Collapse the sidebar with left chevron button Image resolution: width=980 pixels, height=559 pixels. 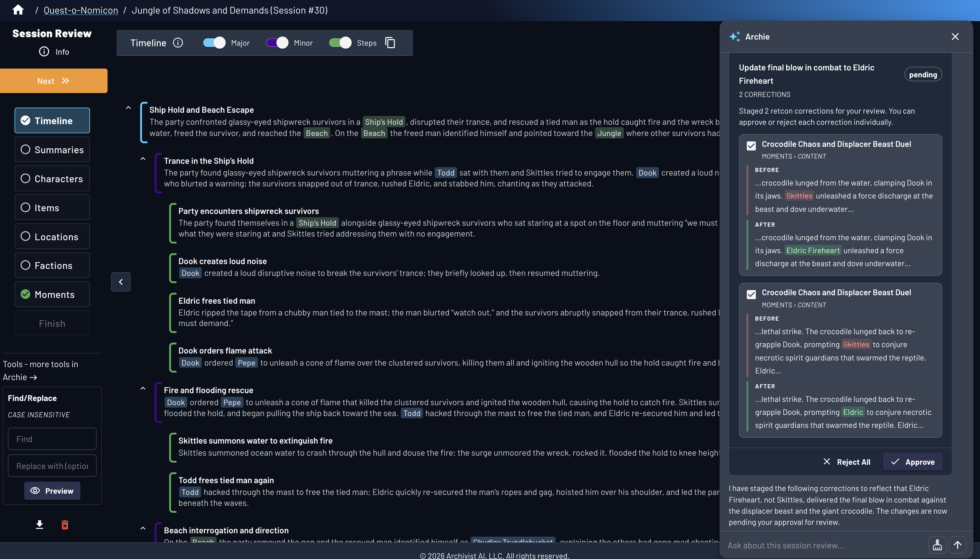tap(121, 282)
